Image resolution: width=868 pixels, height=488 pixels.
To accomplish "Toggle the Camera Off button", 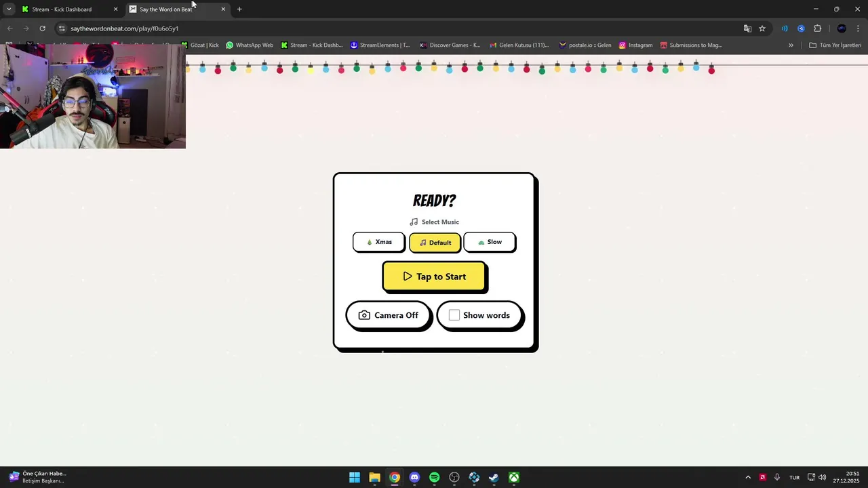I will tap(388, 315).
